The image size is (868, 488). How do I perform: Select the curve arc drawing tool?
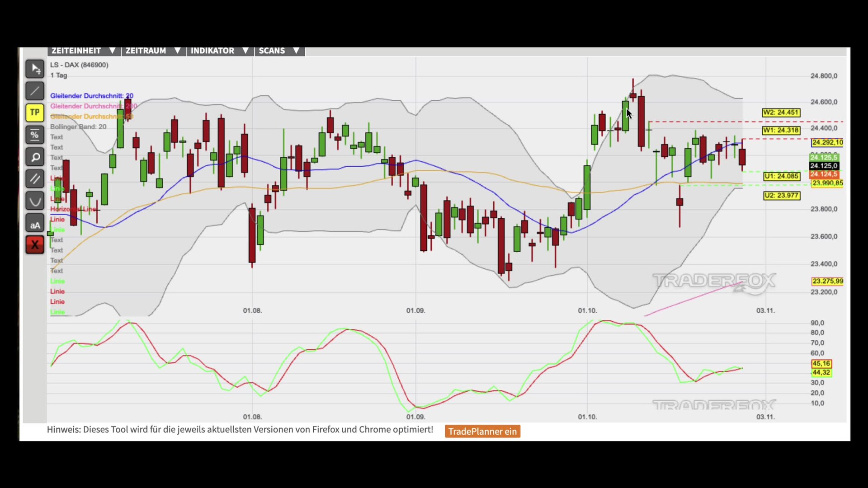(x=35, y=201)
